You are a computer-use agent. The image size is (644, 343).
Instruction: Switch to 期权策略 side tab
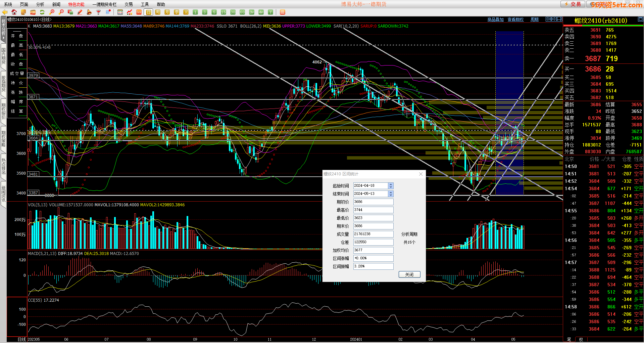(x=3, y=139)
